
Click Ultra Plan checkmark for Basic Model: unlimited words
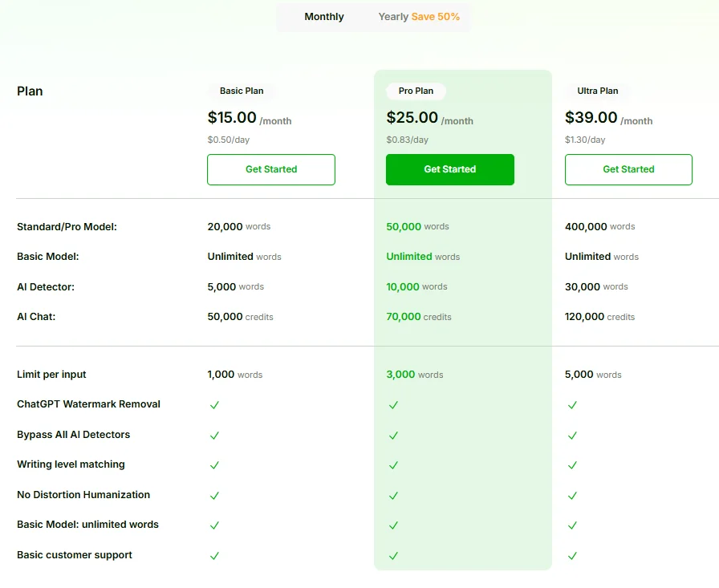(x=572, y=525)
